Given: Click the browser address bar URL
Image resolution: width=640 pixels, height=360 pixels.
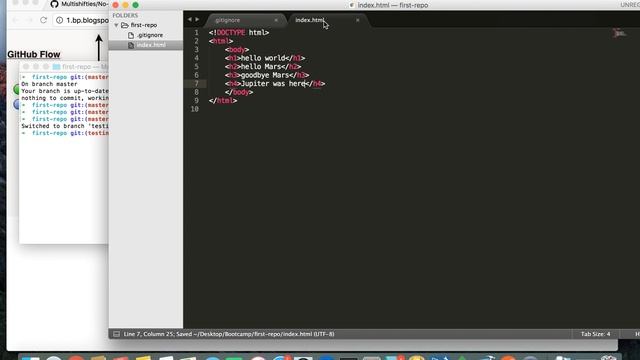Looking at the screenshot, I should click(87, 20).
